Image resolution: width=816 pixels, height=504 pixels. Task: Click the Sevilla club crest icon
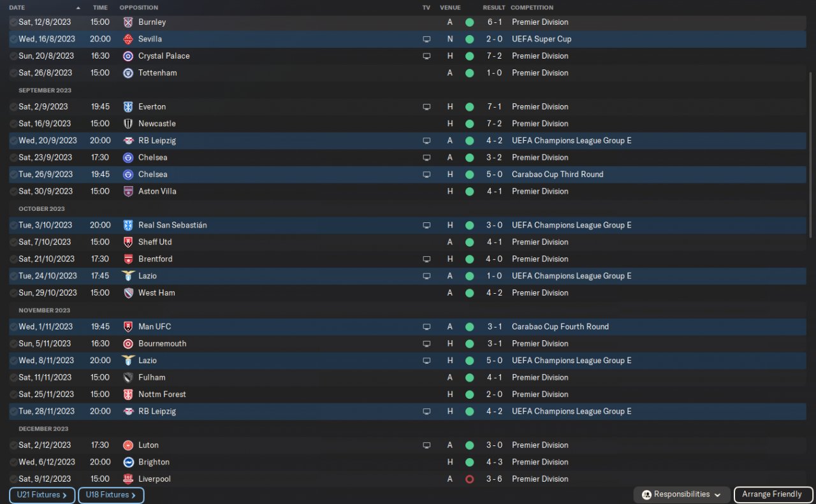(x=128, y=39)
